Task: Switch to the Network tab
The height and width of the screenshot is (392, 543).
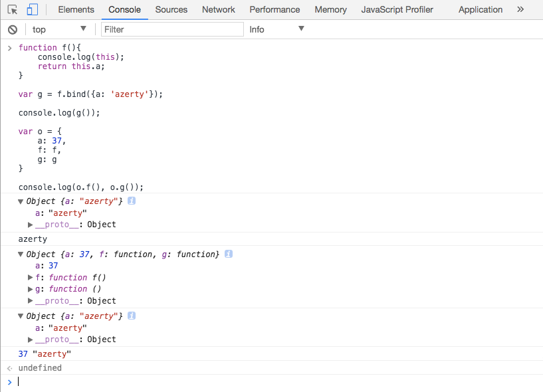Action: (219, 10)
